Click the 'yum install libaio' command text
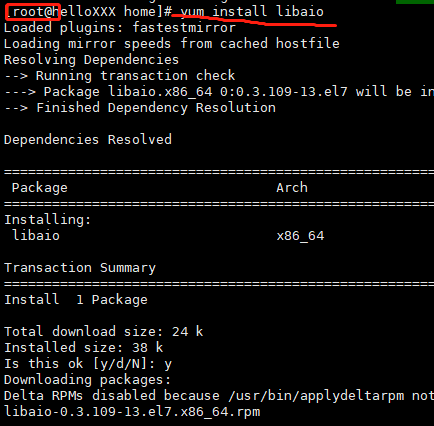The height and width of the screenshot is (426, 434). [x=252, y=12]
